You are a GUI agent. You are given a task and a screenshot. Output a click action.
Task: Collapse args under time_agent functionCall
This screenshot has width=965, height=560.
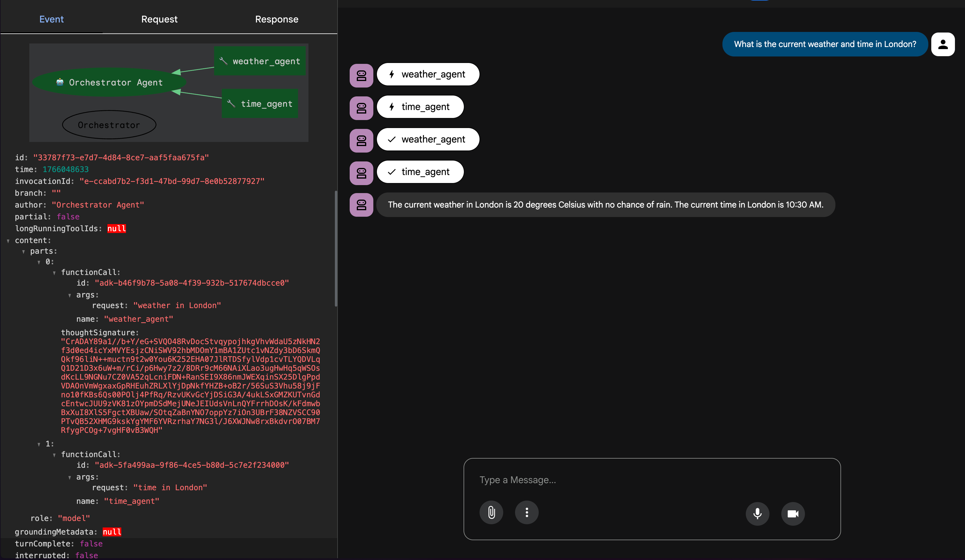[x=69, y=477]
